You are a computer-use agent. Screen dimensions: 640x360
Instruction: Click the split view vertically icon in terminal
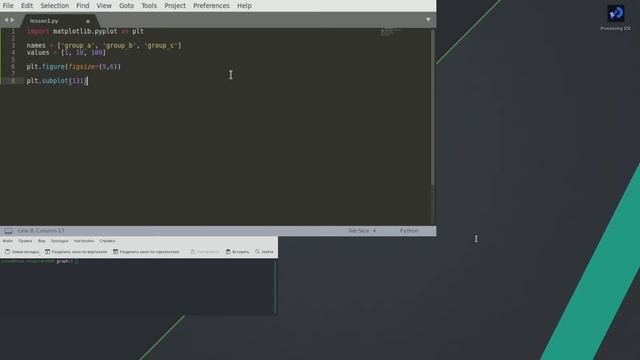coord(47,252)
